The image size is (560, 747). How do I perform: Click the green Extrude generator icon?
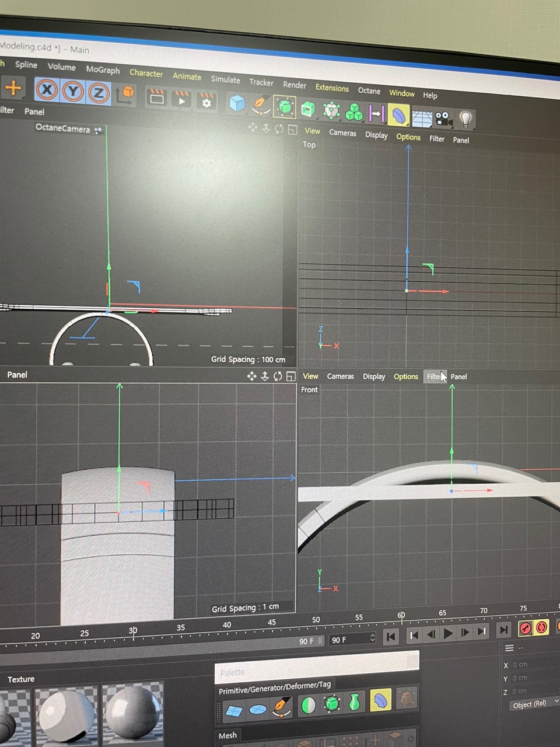click(x=308, y=109)
